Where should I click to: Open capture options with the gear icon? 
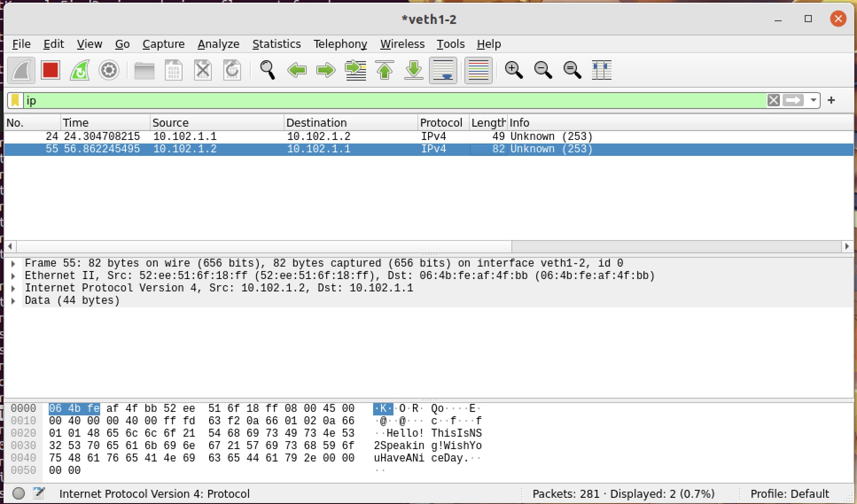coord(109,70)
